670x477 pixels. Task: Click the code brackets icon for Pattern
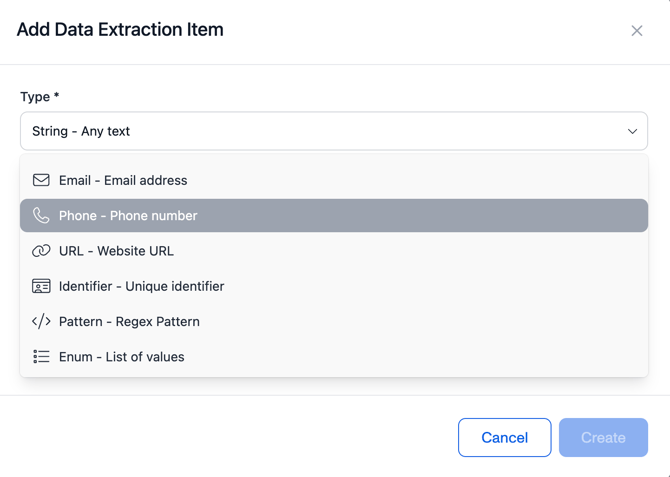coord(41,321)
